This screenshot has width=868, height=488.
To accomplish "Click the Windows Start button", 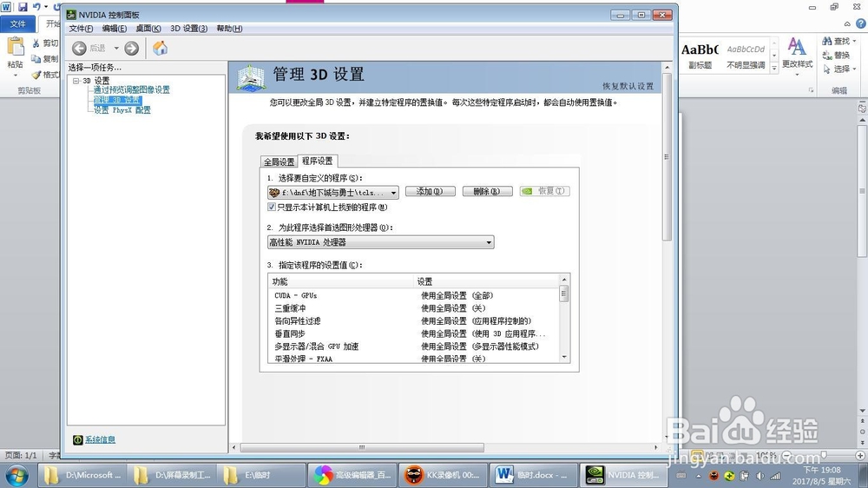I will [x=16, y=475].
